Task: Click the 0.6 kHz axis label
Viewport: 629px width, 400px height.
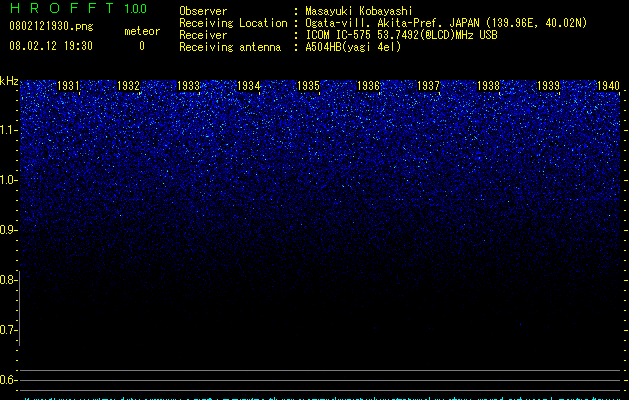Action: point(8,380)
